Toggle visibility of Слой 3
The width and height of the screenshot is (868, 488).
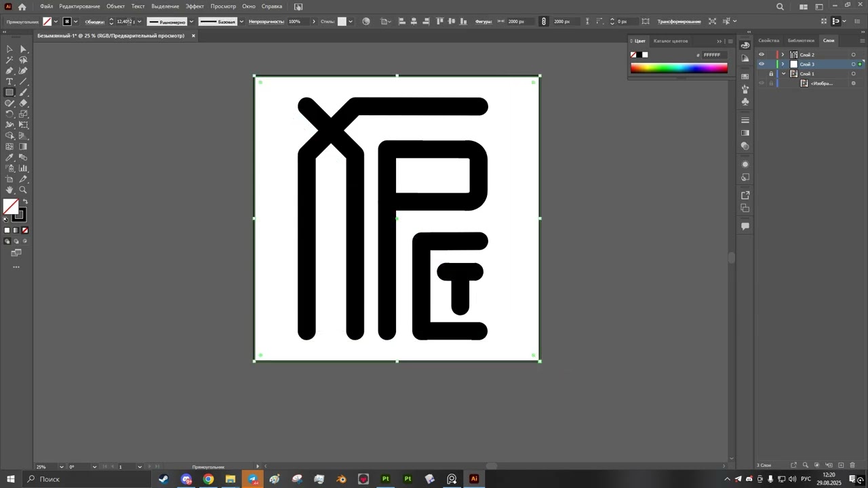pyautogui.click(x=762, y=64)
